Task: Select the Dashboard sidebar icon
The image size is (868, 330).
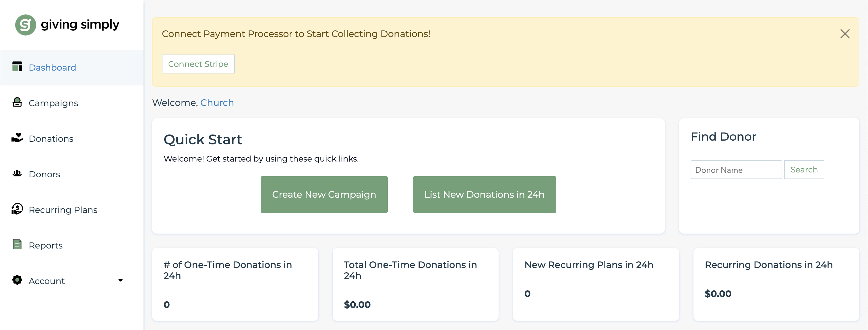Action: tap(17, 67)
